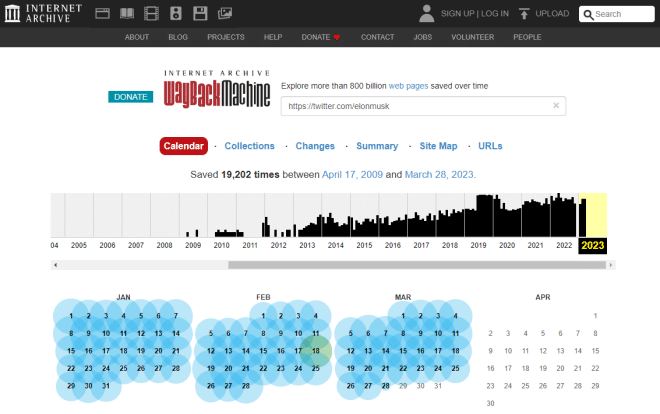660x414 pixels.
Task: Open the Web (Wayback) media icon
Action: [x=102, y=13]
